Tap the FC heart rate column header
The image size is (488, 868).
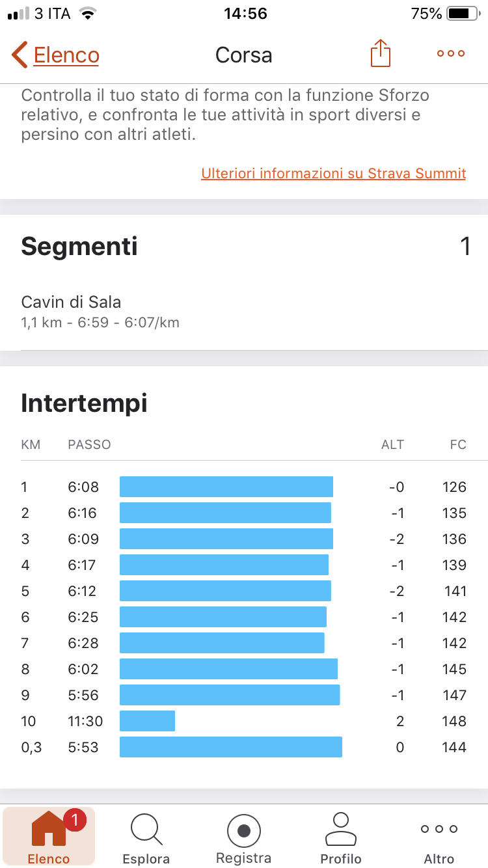point(458,445)
